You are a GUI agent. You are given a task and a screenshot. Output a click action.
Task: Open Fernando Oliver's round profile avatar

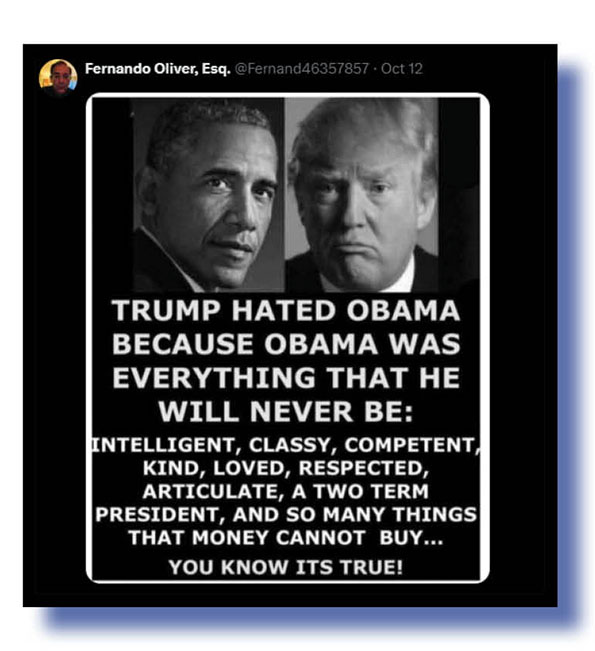click(x=58, y=78)
